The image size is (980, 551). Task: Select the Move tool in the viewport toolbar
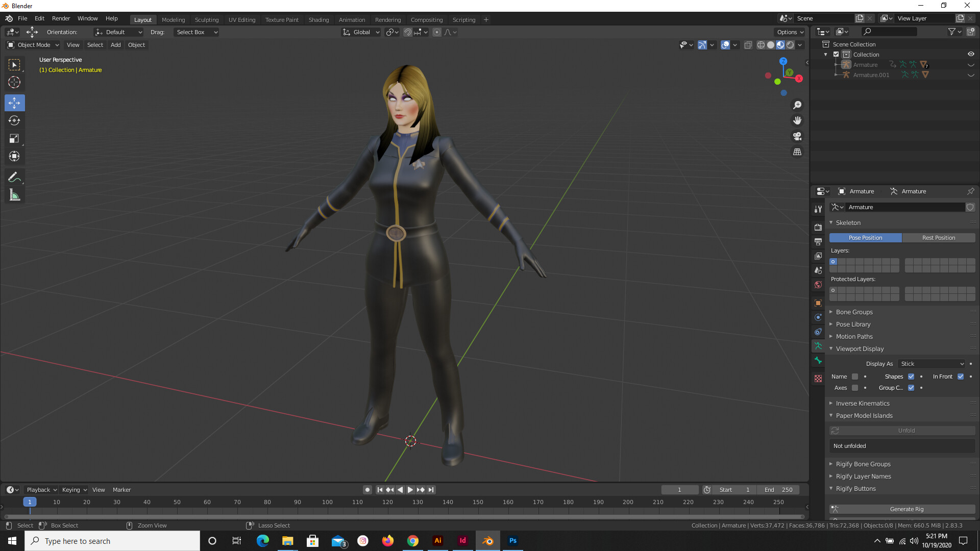click(14, 103)
